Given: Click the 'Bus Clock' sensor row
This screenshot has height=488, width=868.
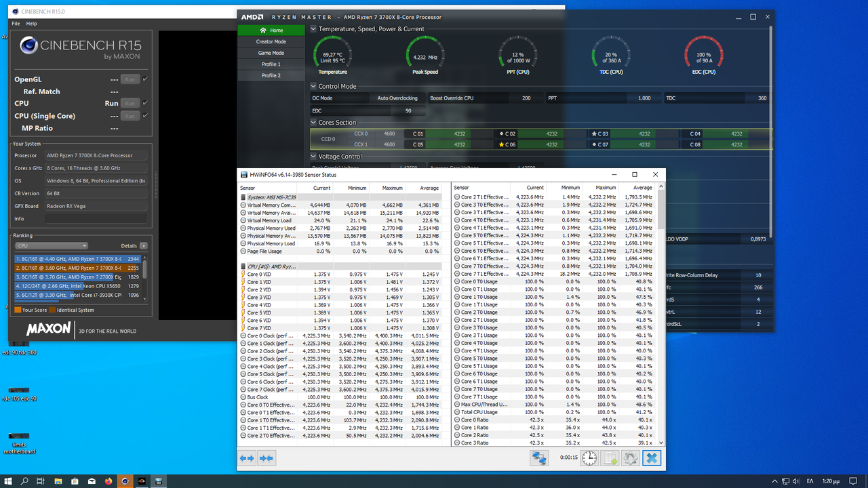Looking at the screenshot, I should [x=339, y=397].
